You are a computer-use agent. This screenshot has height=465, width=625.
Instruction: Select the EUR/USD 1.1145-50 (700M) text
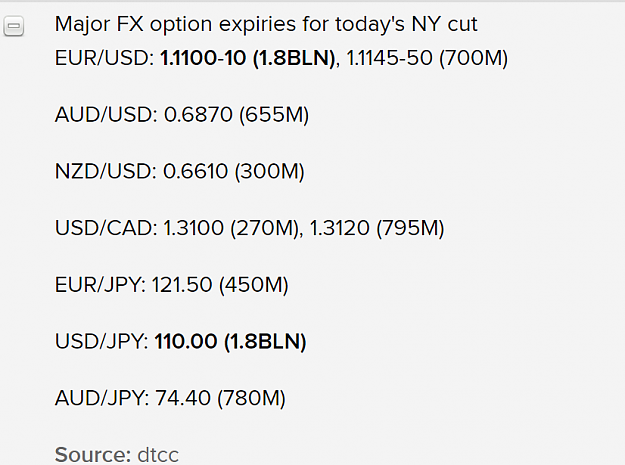(x=427, y=58)
